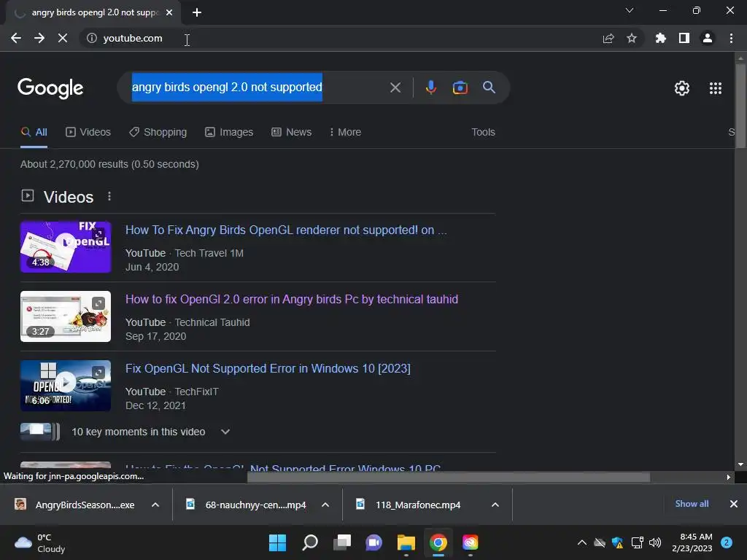Stop loading the page
This screenshot has width=747, height=560.
coord(63,38)
